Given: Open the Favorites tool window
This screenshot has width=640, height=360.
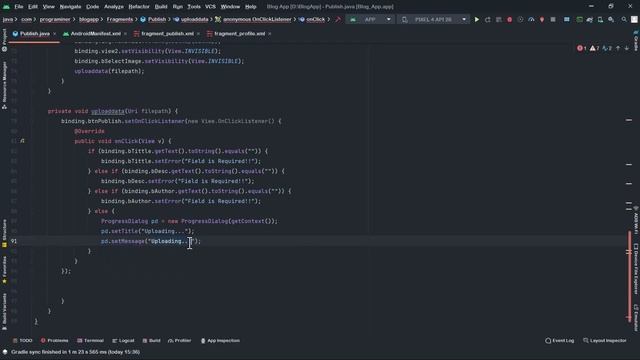Looking at the screenshot, I should (x=4, y=270).
